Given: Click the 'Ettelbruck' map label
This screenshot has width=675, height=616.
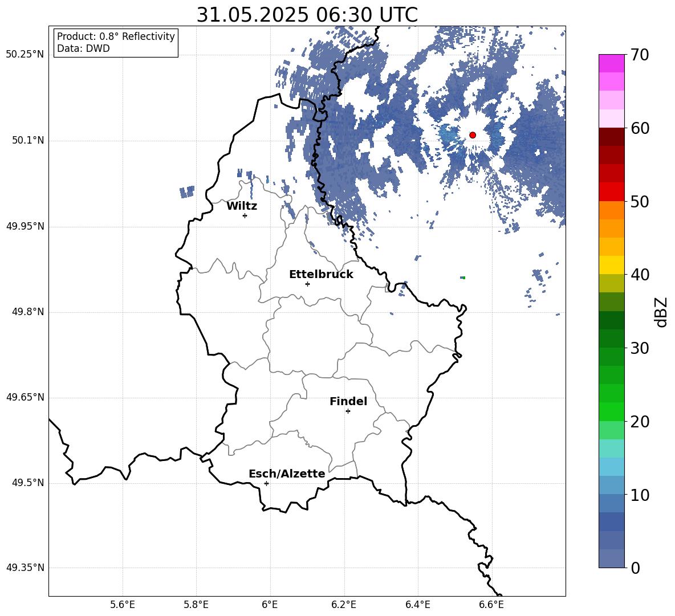Looking at the screenshot, I should coord(321,275).
